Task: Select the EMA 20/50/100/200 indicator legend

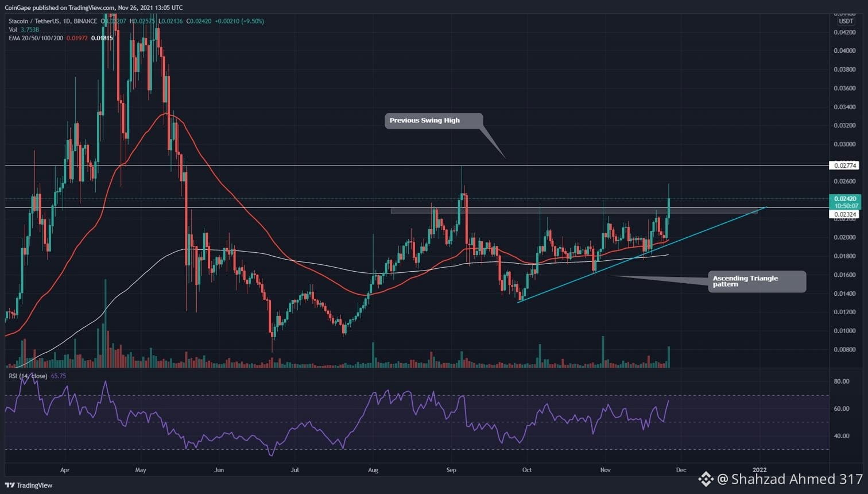Action: [36, 38]
